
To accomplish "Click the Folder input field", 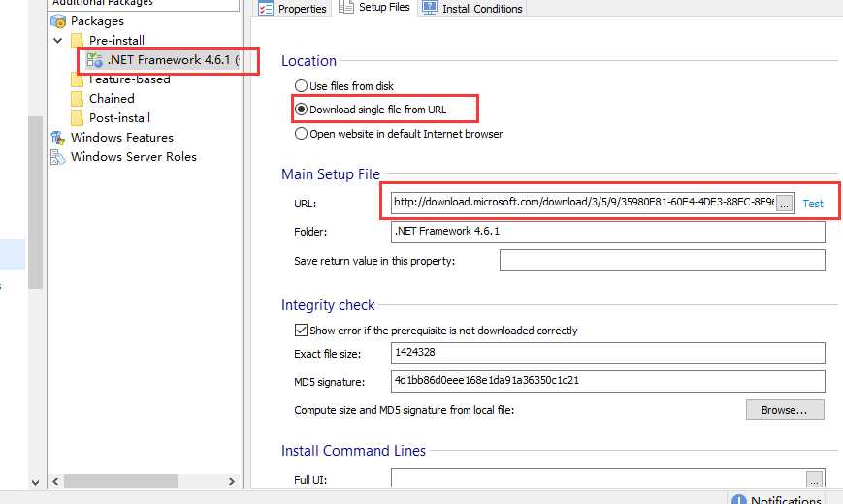I will [x=608, y=232].
